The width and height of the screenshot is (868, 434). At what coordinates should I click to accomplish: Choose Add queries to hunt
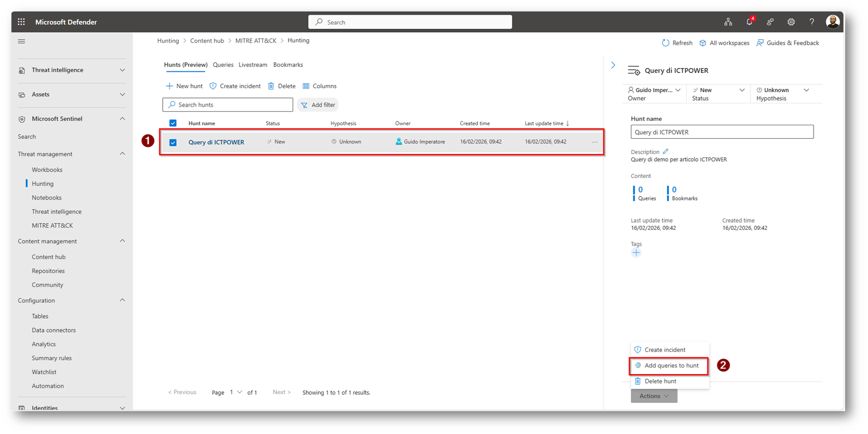tap(669, 365)
